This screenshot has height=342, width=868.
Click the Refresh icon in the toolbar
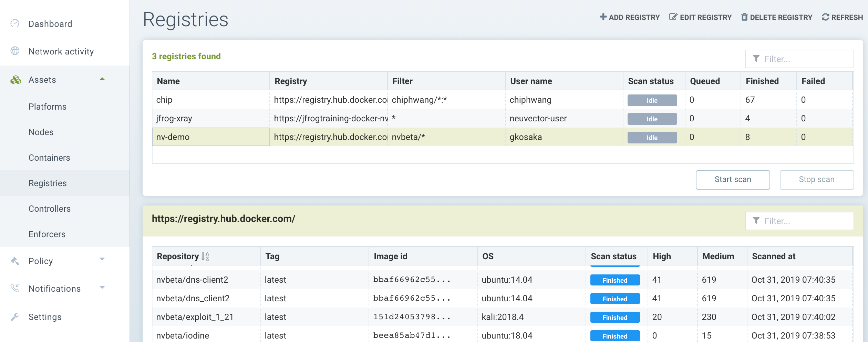click(825, 17)
